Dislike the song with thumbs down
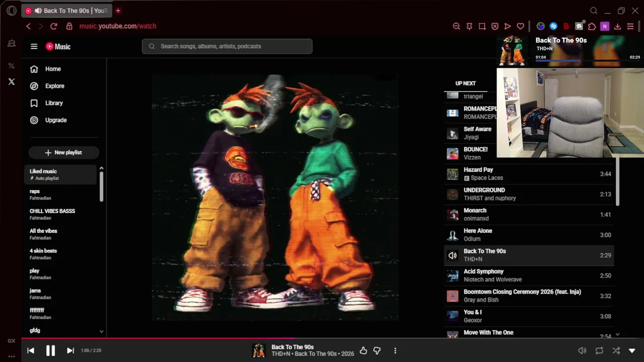644x362 pixels. pyautogui.click(x=377, y=350)
